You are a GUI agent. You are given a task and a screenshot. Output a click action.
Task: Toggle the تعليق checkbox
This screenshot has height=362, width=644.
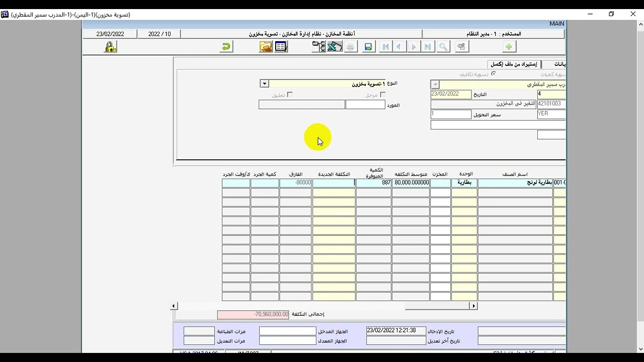[290, 95]
